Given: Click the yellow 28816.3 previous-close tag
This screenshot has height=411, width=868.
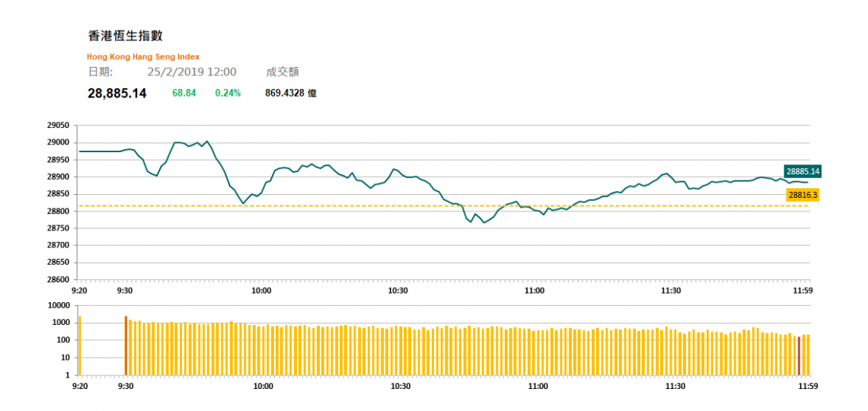Looking at the screenshot, I should pos(803,195).
